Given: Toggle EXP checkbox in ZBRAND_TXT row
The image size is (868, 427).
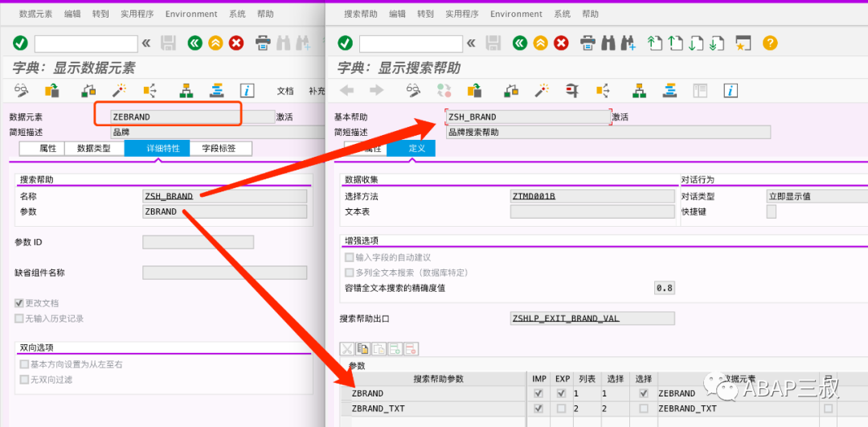Looking at the screenshot, I should click(x=561, y=409).
